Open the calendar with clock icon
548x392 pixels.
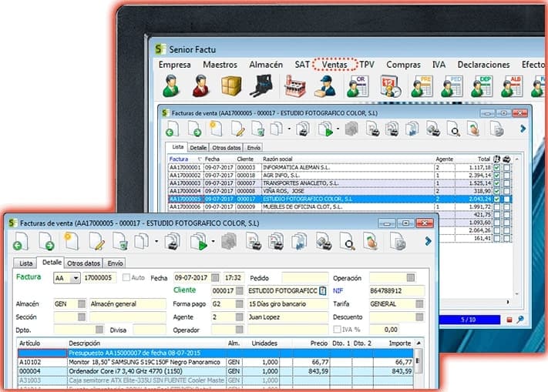390,85
